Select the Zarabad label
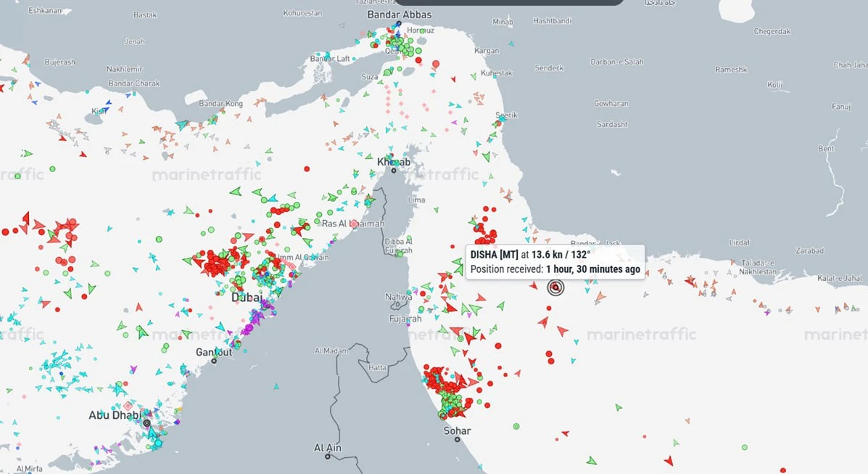Viewport: 868px width, 474px height. click(x=810, y=251)
